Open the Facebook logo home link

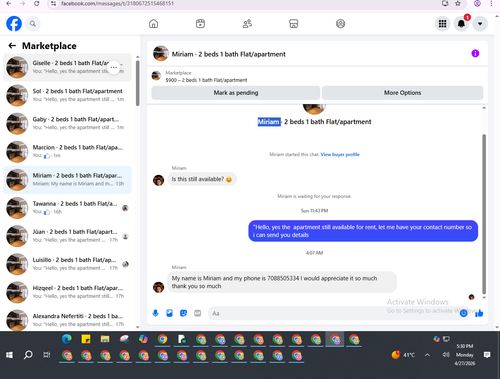point(14,24)
